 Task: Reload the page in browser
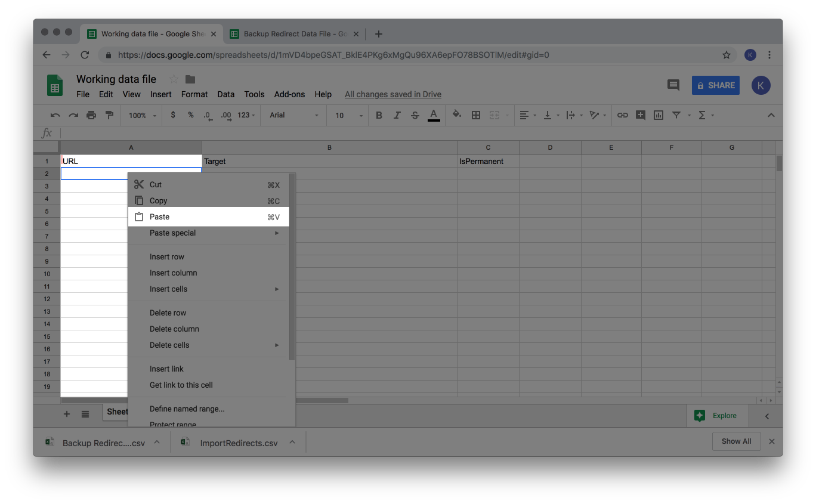pos(85,55)
